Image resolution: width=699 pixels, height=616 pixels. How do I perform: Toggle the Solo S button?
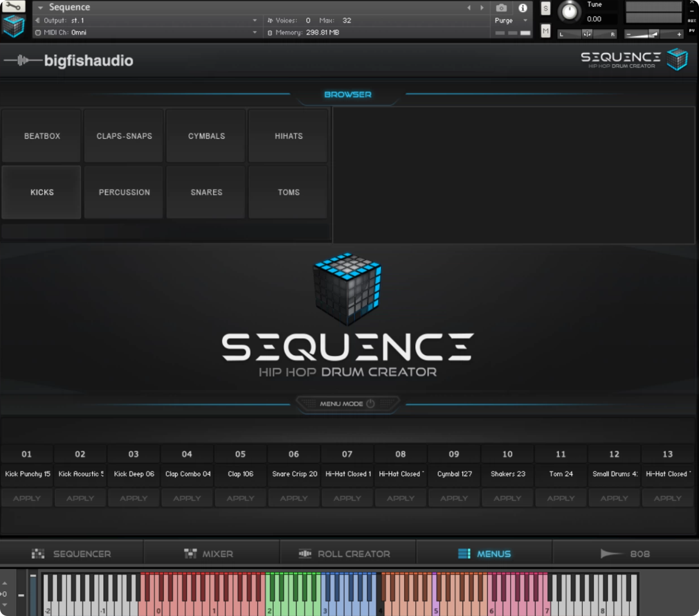point(545,8)
